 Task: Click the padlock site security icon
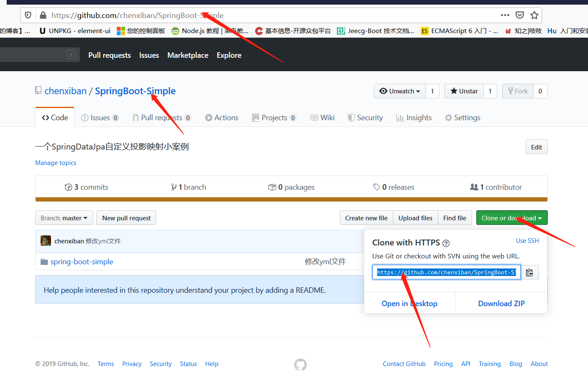click(43, 15)
